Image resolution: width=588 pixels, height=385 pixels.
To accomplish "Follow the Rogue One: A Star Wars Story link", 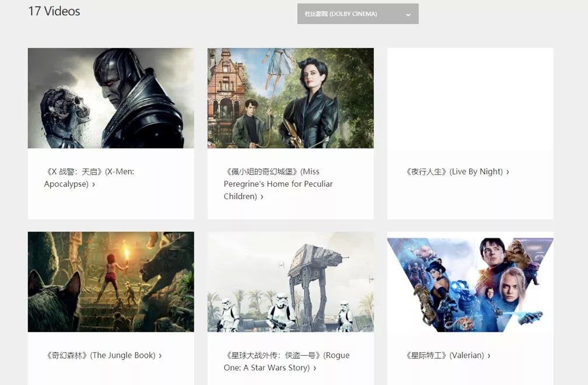I will pyautogui.click(x=286, y=361).
